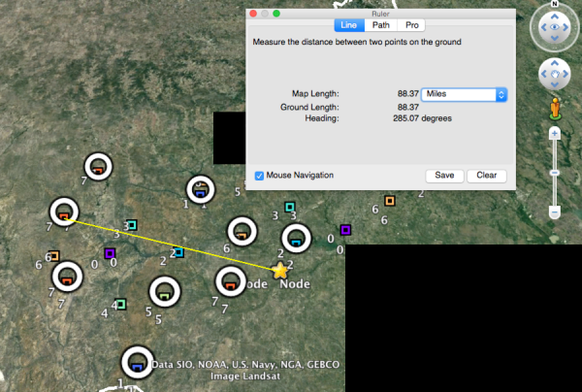
Task: Select the green square marker labeled 4
Action: pos(120,305)
